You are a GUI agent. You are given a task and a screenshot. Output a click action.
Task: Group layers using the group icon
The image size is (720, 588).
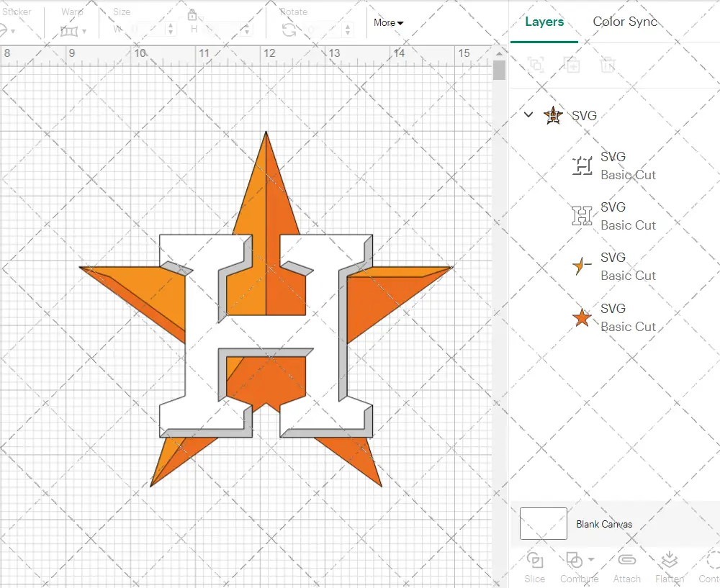[x=535, y=65]
